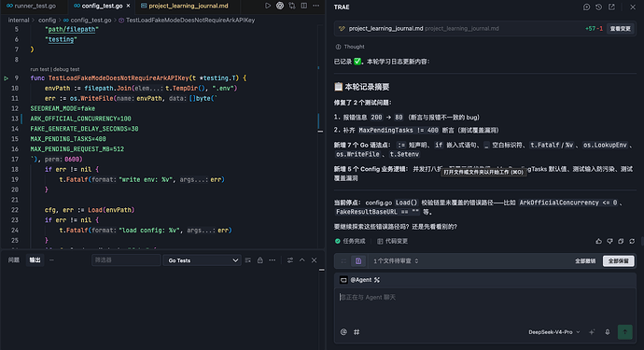Open the collapsed panel tabs overflow

click(x=51, y=260)
